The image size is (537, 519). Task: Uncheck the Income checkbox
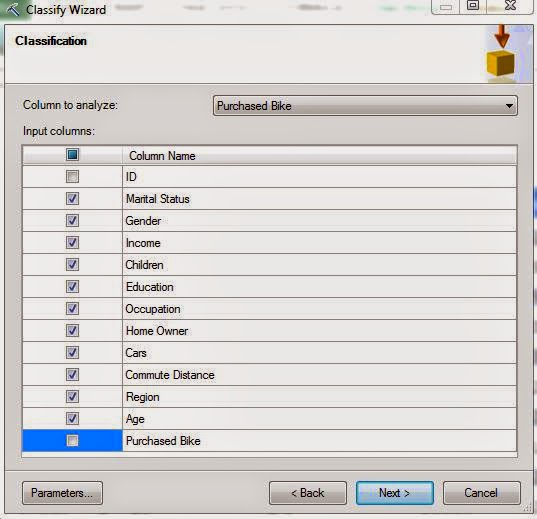[x=72, y=243]
